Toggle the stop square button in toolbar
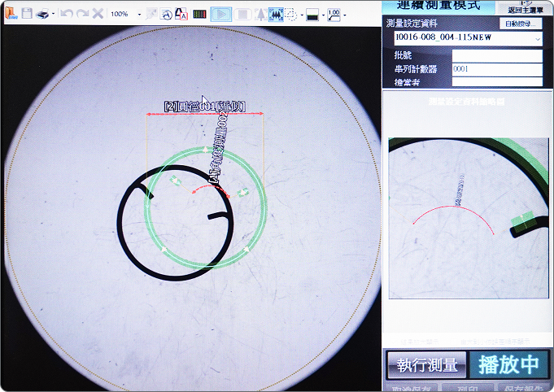This screenshot has height=392, width=554. pos(242,14)
